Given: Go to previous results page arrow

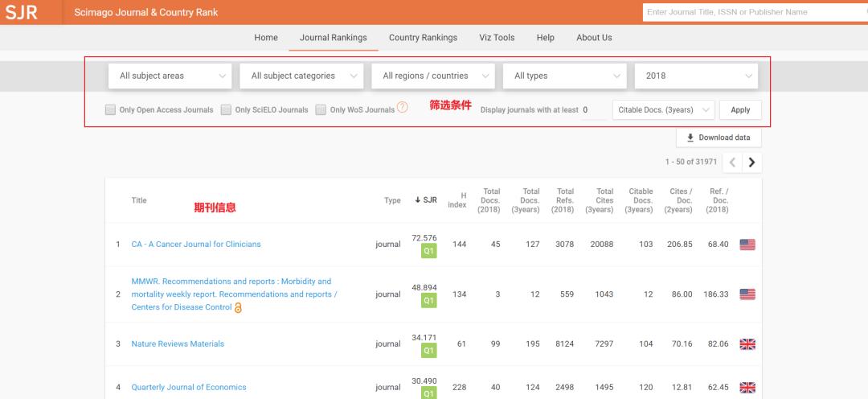Looking at the screenshot, I should point(732,162).
